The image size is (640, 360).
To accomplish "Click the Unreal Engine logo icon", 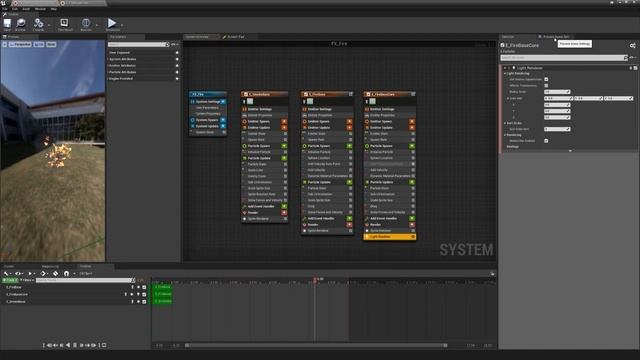I will [x=3, y=3].
